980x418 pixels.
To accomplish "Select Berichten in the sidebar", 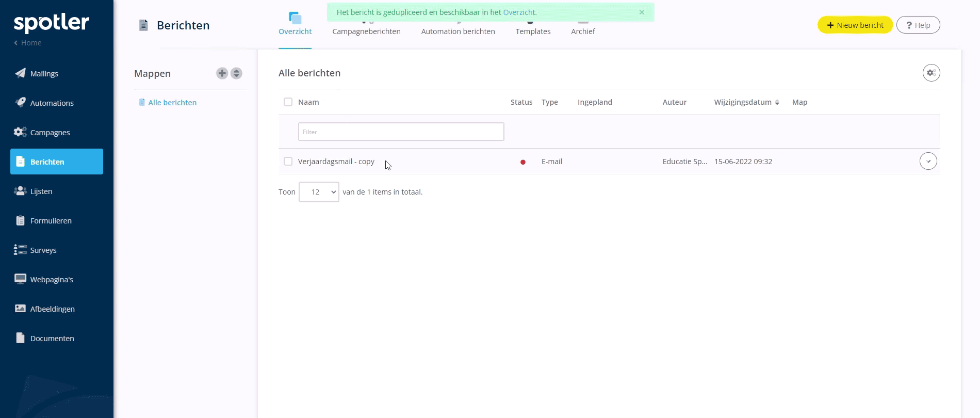I will 57,162.
